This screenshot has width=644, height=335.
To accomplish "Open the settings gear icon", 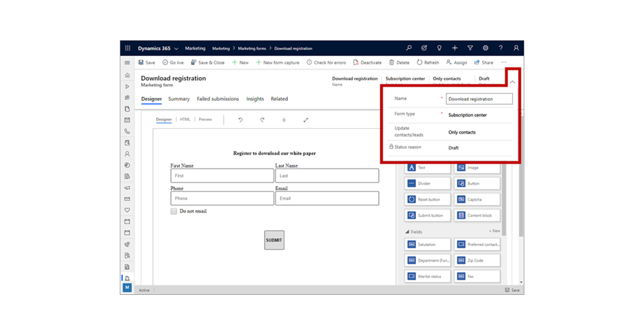I will [x=485, y=48].
